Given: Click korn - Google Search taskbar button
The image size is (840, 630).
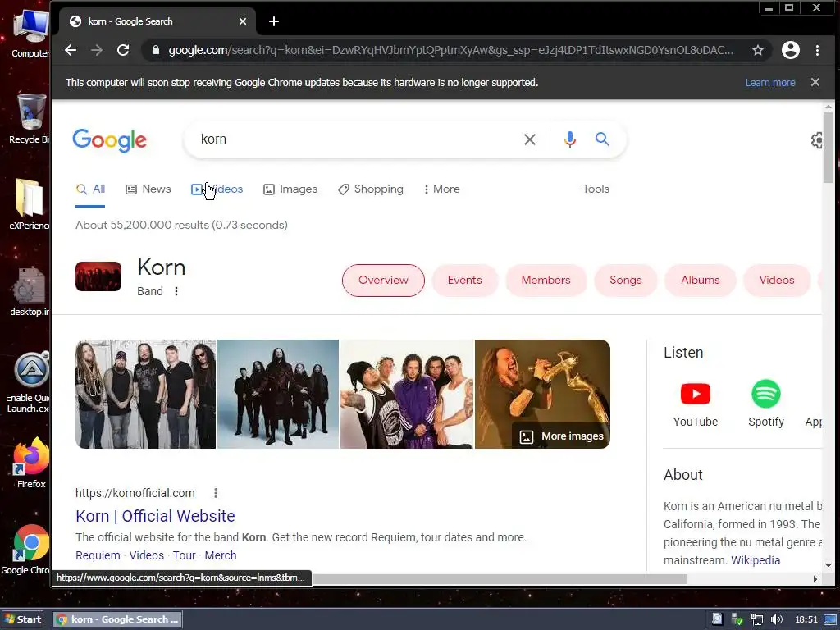Looking at the screenshot, I should [x=118, y=619].
